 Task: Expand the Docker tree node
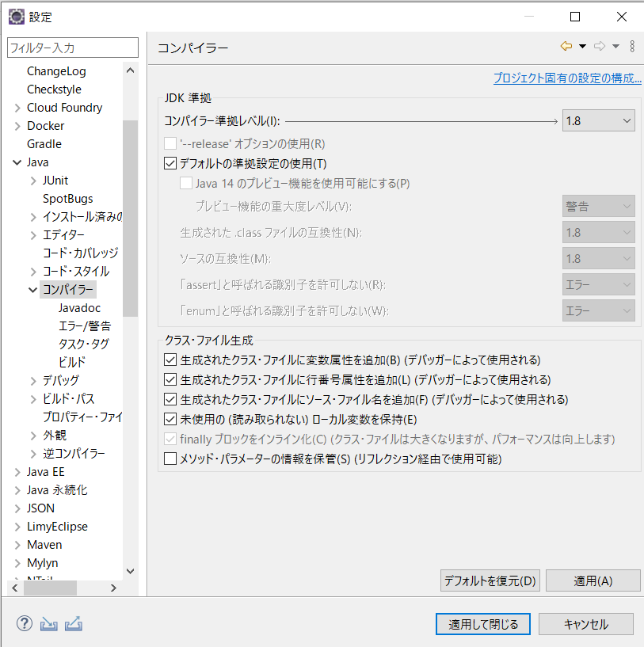click(x=17, y=126)
